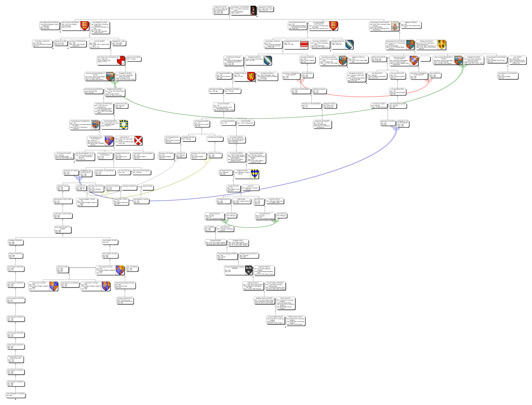Select the Queen Mary I of Scotland box

pyautogui.click(x=63, y=215)
